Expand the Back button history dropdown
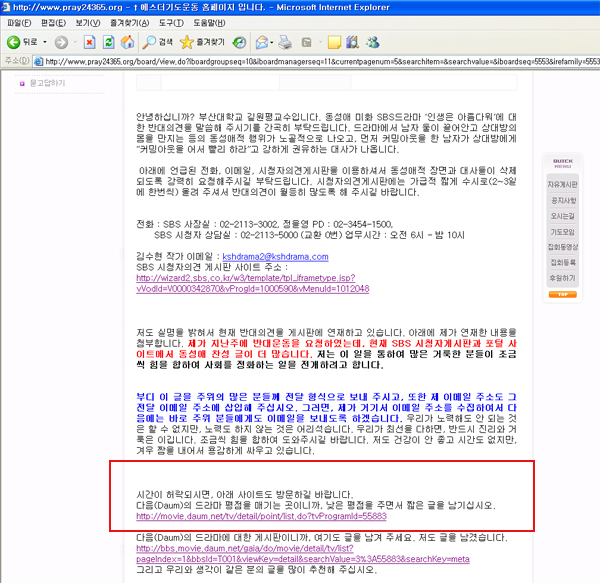600x583 pixels. [x=45, y=43]
